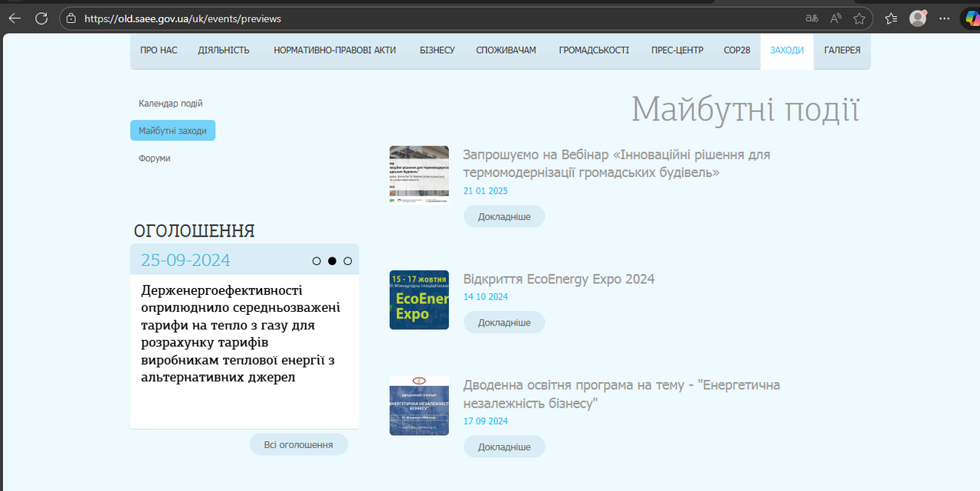
Task: Click the Майбутні події page heading
Action: 746,110
